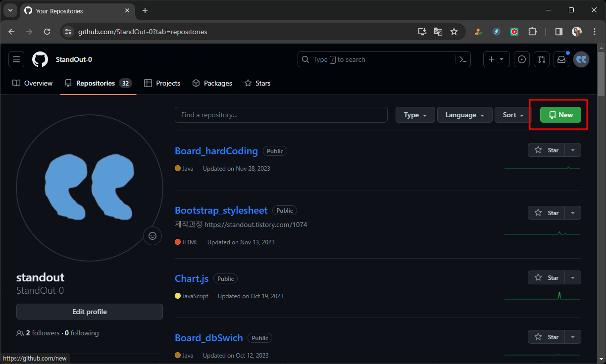Click the site information icon in address bar
This screenshot has width=606, height=364.
[x=68, y=32]
